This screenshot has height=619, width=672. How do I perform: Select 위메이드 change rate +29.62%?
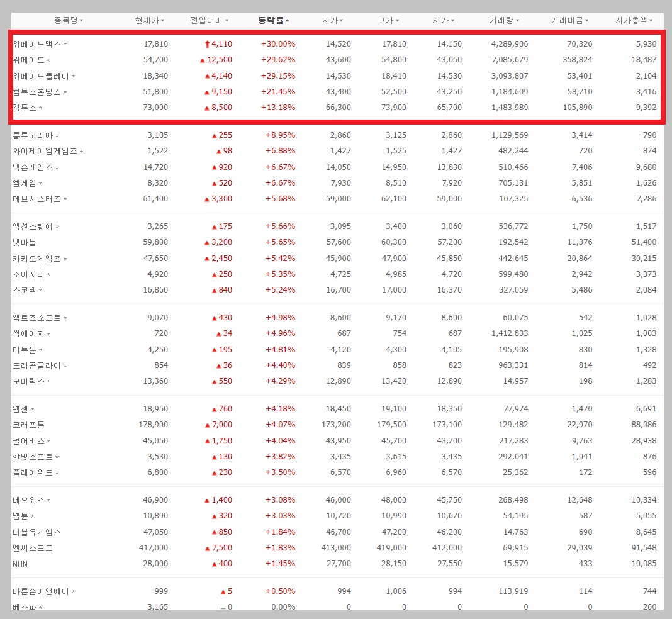pos(278,60)
